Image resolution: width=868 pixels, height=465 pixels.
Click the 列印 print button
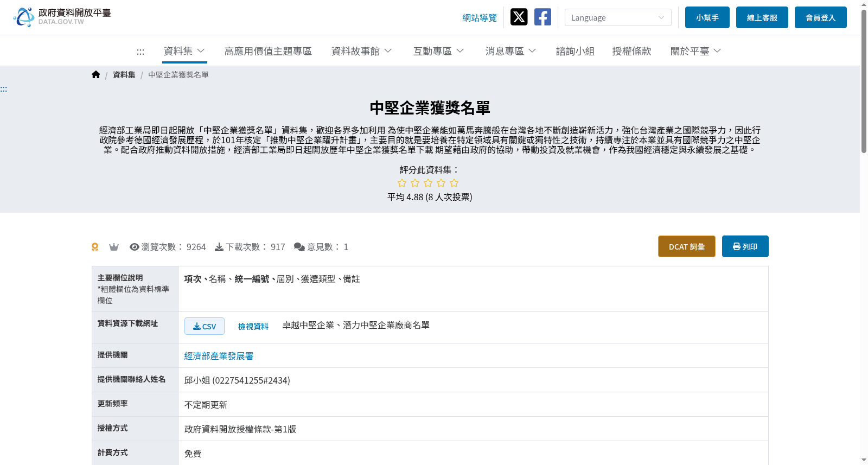pyautogui.click(x=745, y=246)
